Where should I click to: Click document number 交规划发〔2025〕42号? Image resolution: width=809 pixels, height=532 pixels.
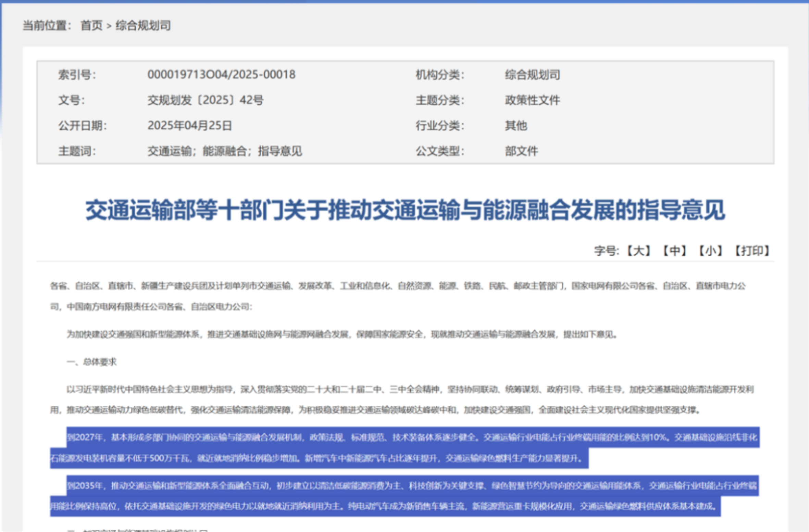pos(205,100)
